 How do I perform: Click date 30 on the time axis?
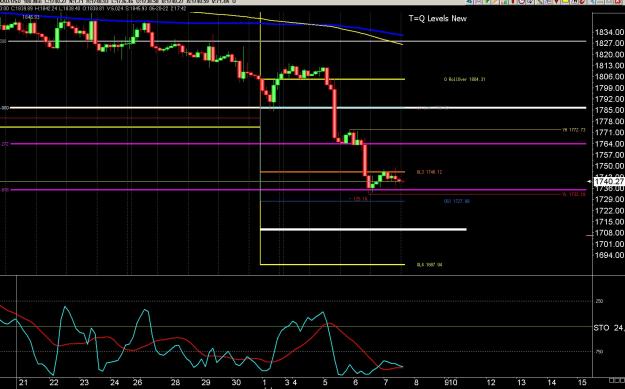coord(236,383)
